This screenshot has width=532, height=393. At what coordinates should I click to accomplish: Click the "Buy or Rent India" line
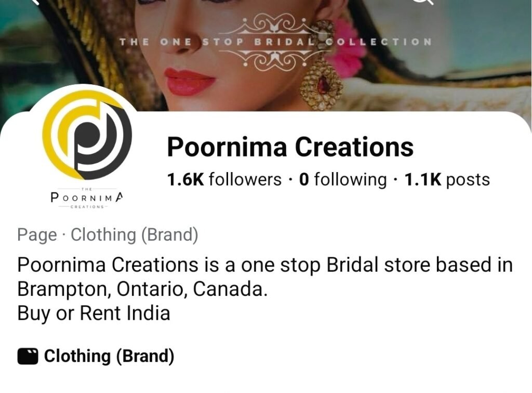tap(94, 313)
